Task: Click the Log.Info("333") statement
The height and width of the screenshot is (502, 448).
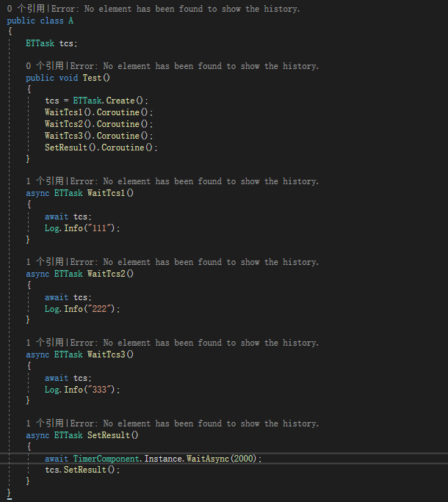Action: click(82, 390)
